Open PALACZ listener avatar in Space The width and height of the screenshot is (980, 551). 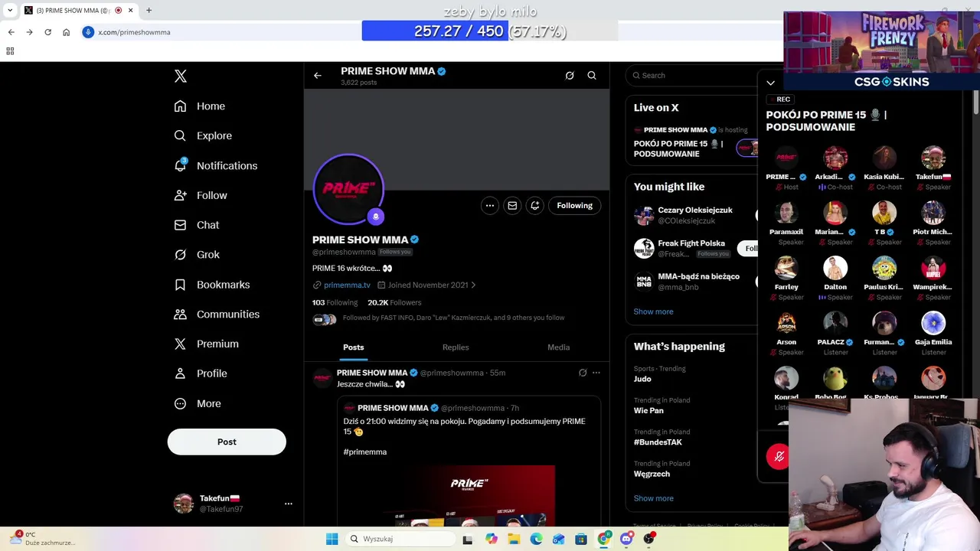[835, 323]
